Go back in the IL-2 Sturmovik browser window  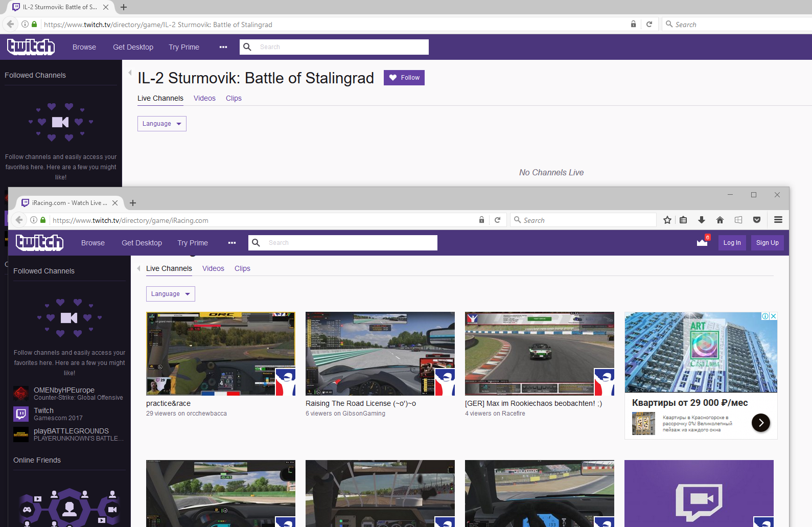coord(10,24)
